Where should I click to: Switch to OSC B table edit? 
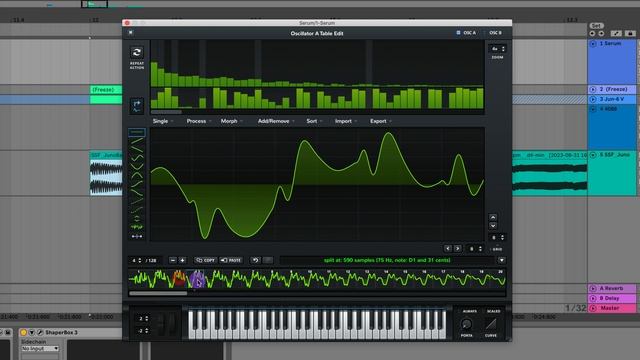(x=495, y=33)
